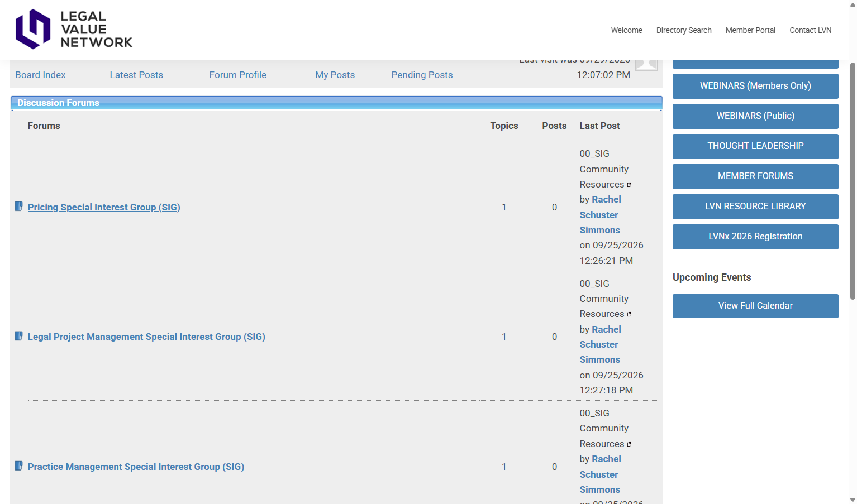Click forum icon beside Legal Project Management SIG
Image resolution: width=857 pixels, height=504 pixels.
[18, 336]
